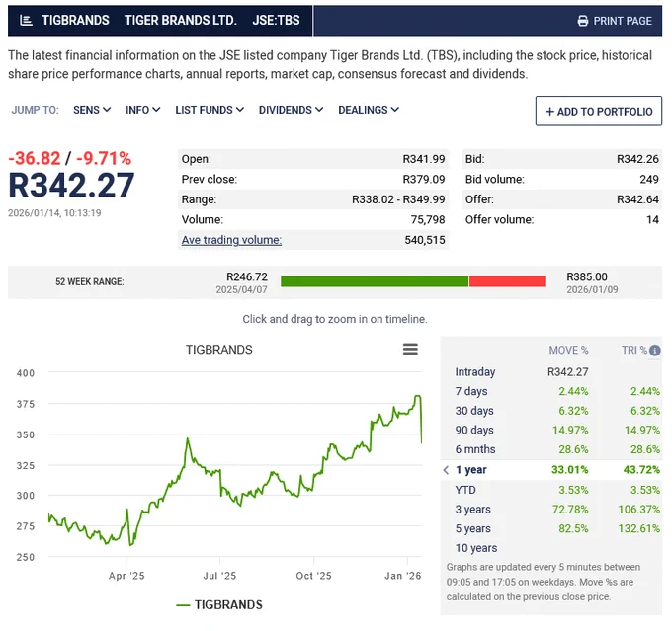Click the MOVE % column header

tap(568, 350)
